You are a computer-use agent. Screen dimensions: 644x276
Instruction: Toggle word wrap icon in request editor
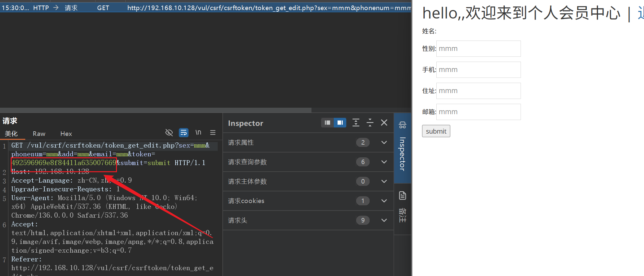pyautogui.click(x=184, y=132)
